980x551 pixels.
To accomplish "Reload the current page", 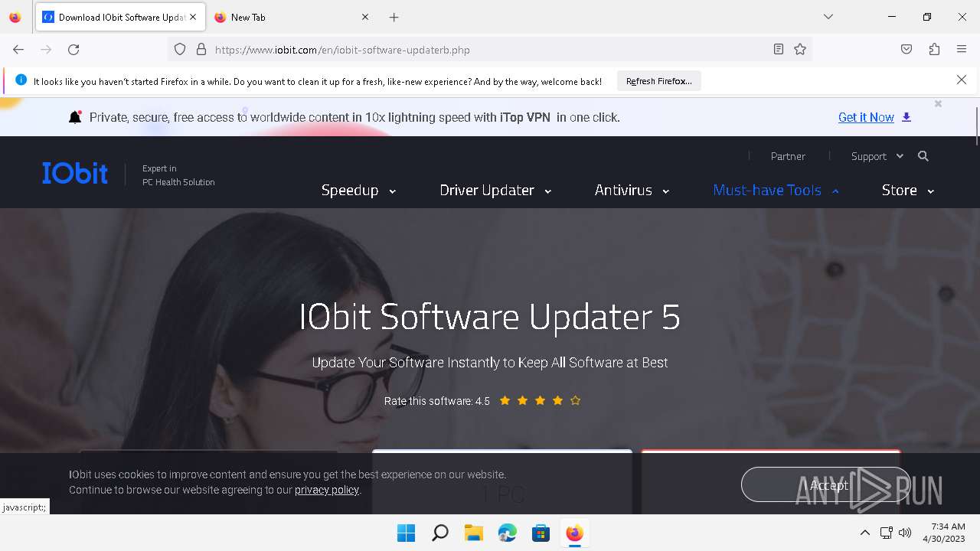I will click(73, 49).
